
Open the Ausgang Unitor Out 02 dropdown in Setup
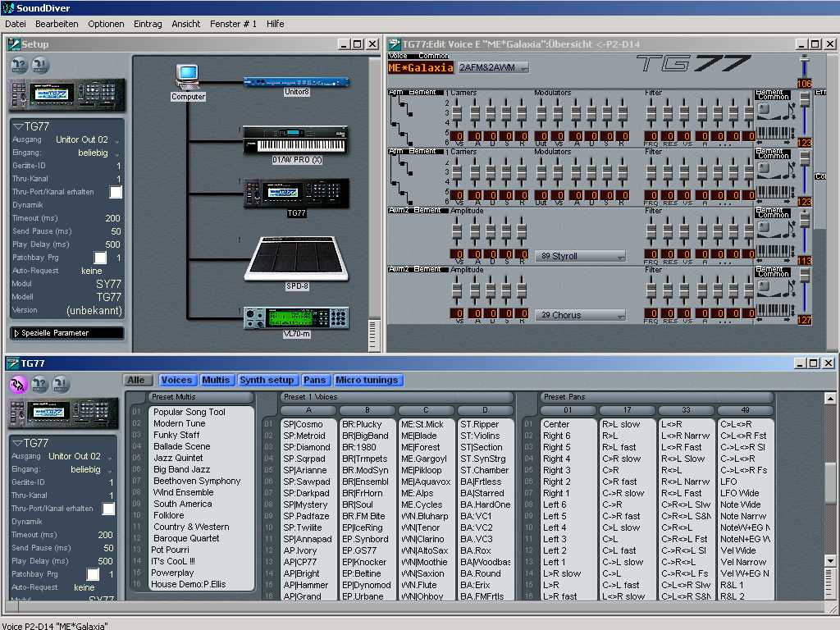(x=86, y=139)
